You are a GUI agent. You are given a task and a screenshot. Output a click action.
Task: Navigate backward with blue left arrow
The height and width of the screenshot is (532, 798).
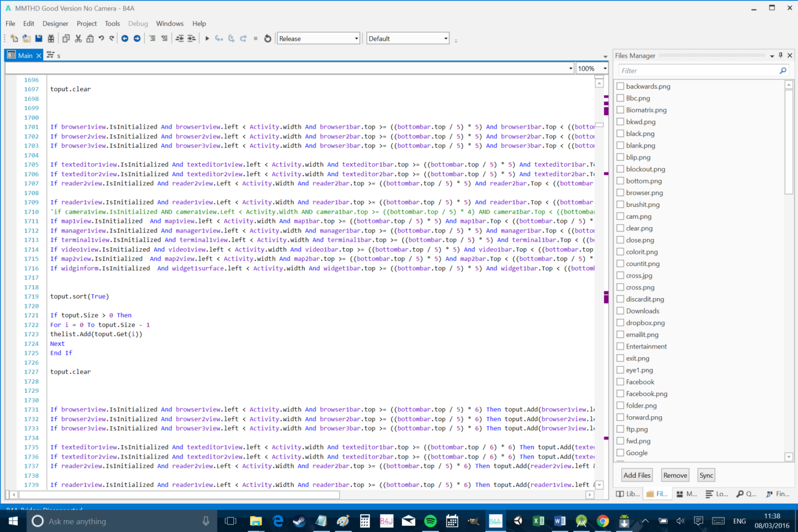(124, 38)
